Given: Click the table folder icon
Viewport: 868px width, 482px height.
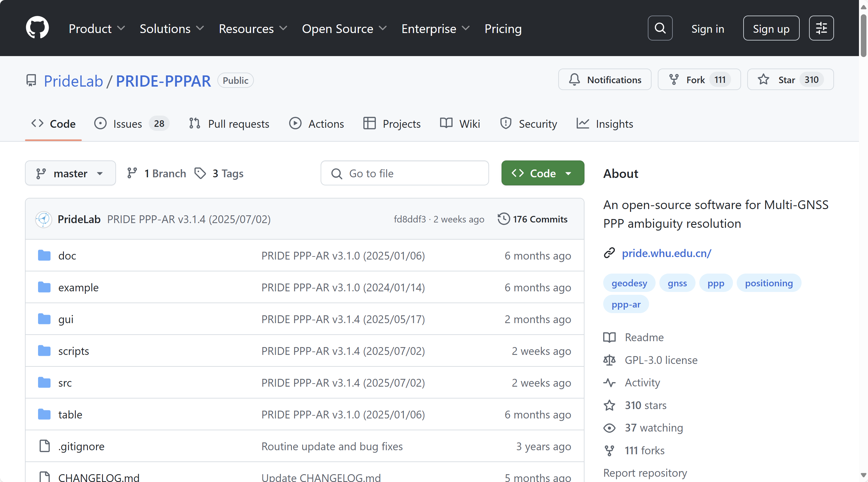Looking at the screenshot, I should coord(44,414).
